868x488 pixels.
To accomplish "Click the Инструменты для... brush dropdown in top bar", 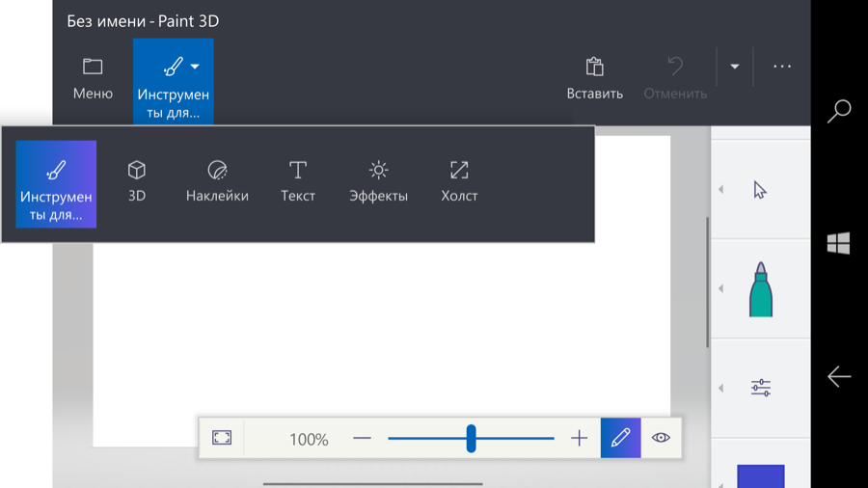I will [x=174, y=81].
